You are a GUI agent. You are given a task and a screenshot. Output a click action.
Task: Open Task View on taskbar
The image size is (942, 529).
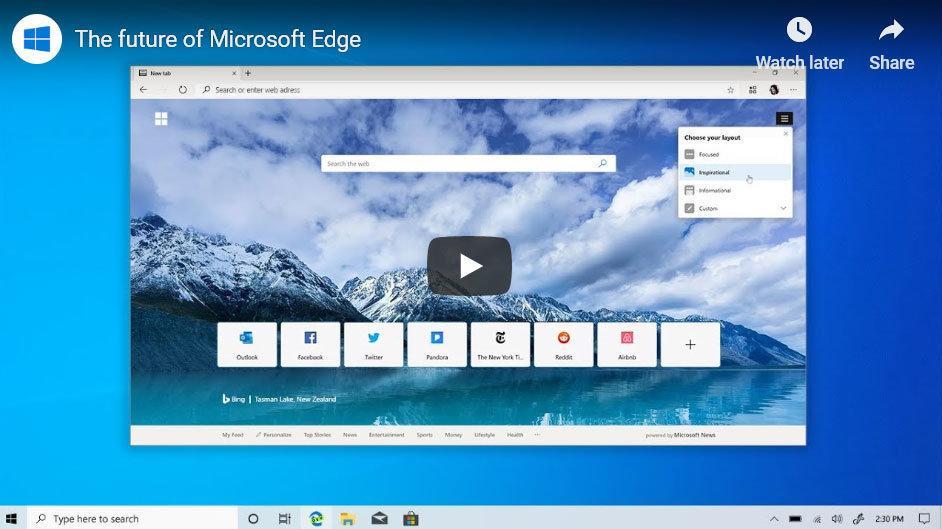[x=285, y=519]
